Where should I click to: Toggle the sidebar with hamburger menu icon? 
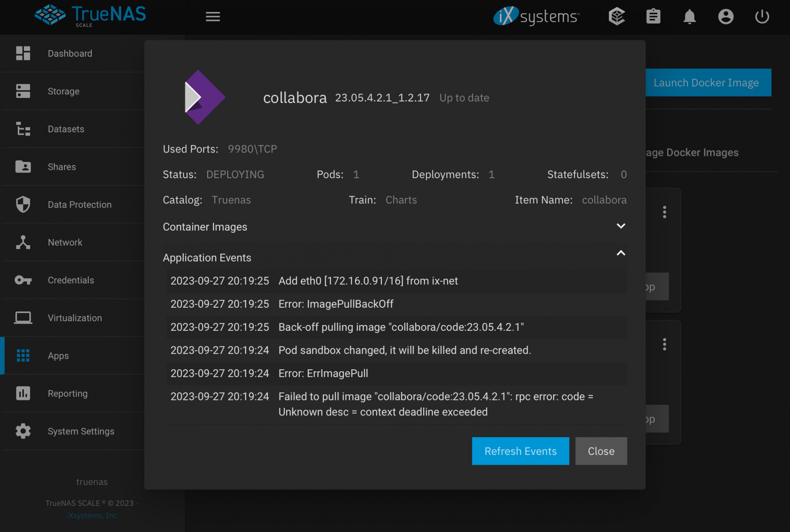(x=213, y=17)
